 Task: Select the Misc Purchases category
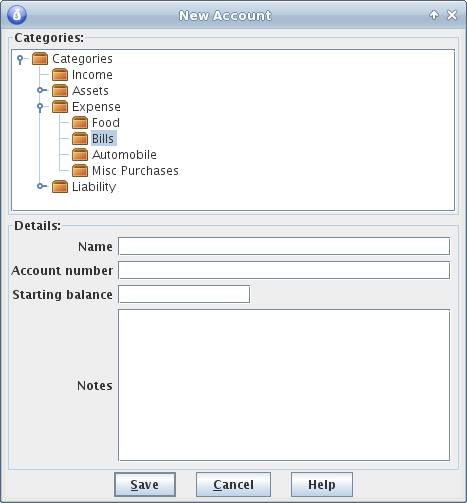click(x=135, y=171)
